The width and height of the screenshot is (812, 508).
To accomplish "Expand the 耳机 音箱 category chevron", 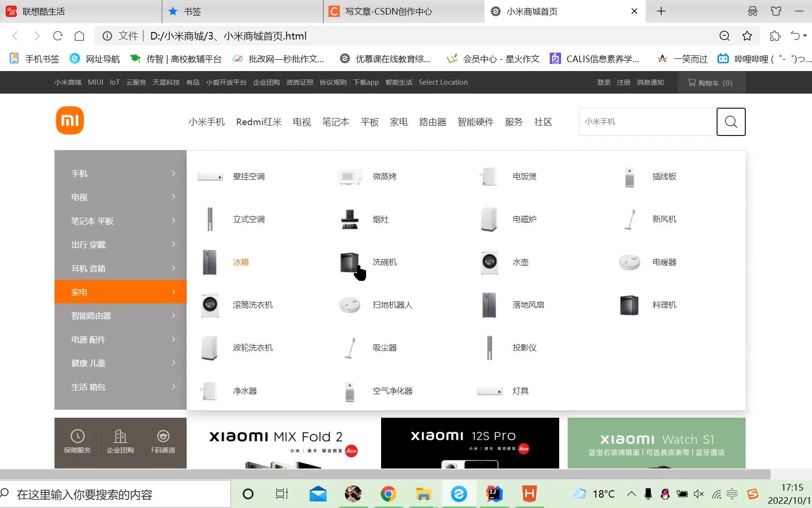I will pyautogui.click(x=173, y=268).
